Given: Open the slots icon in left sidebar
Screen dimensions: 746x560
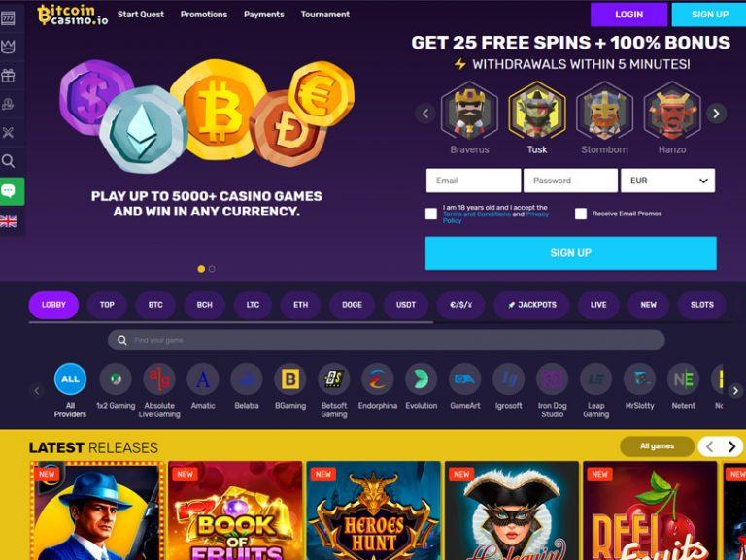Looking at the screenshot, I should 8,18.
